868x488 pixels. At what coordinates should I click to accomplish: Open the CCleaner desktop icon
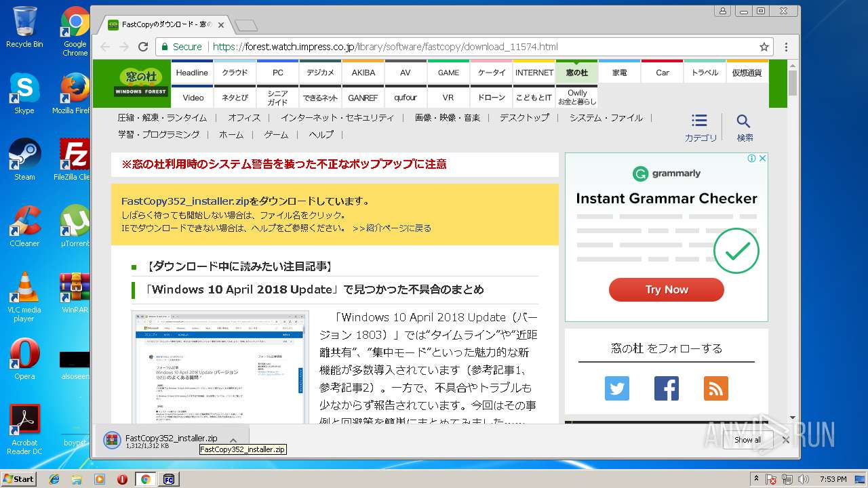point(24,226)
